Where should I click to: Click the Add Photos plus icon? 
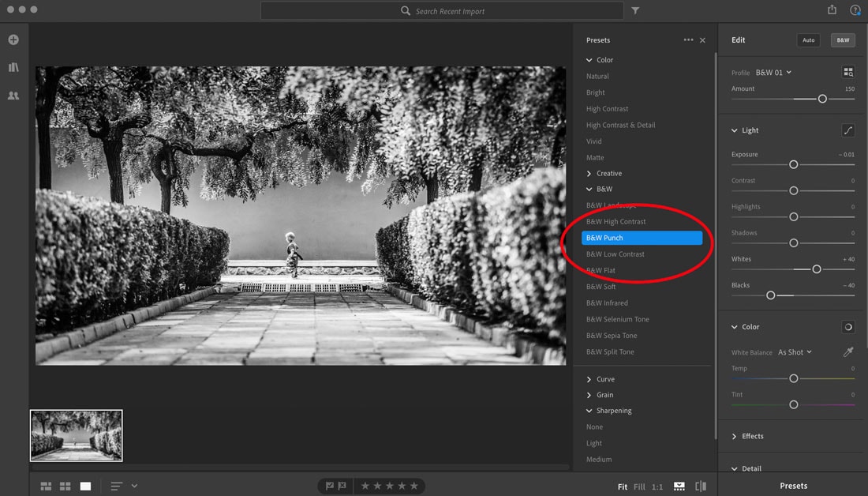pos(14,40)
